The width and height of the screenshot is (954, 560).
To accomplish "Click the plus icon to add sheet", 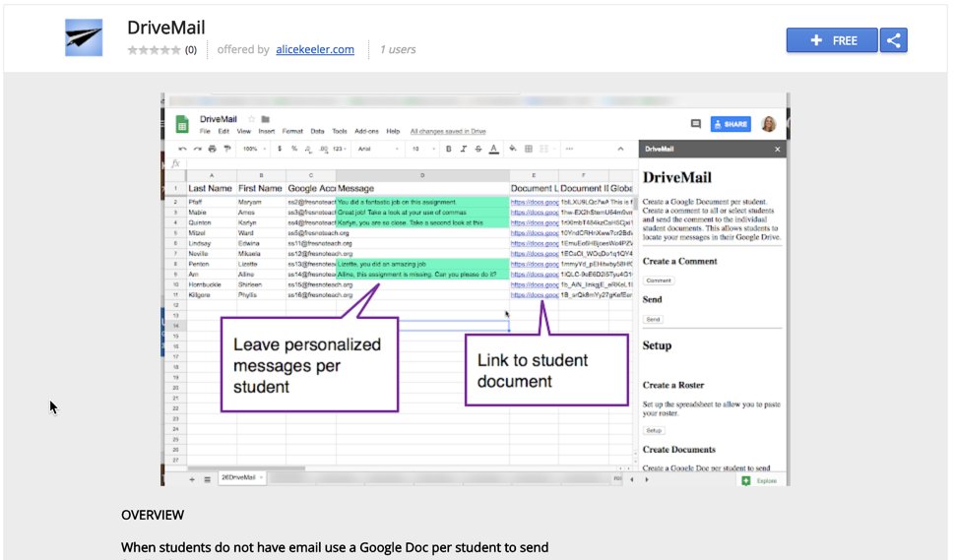I will coord(192,479).
